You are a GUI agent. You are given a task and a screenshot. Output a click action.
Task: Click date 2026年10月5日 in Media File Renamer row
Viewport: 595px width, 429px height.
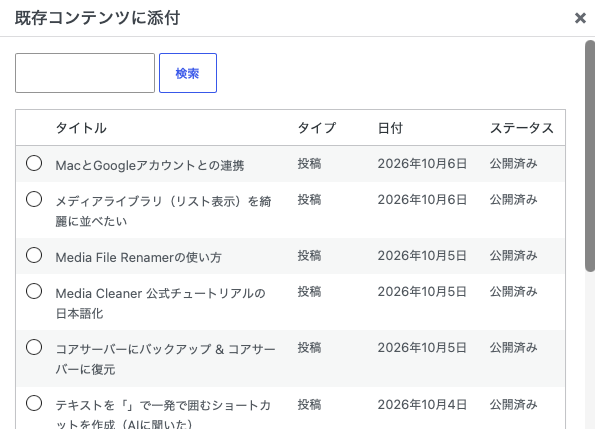pos(422,256)
